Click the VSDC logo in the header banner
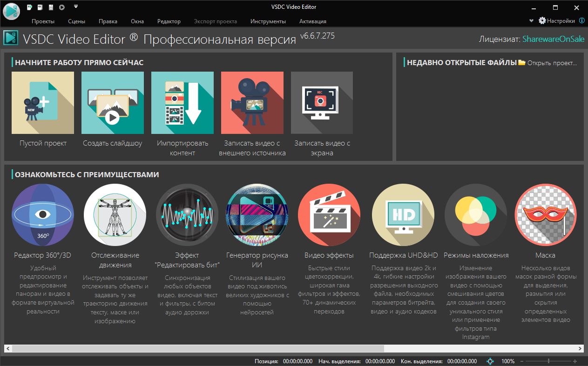Image resolution: width=588 pixels, height=366 pixels. [x=11, y=38]
